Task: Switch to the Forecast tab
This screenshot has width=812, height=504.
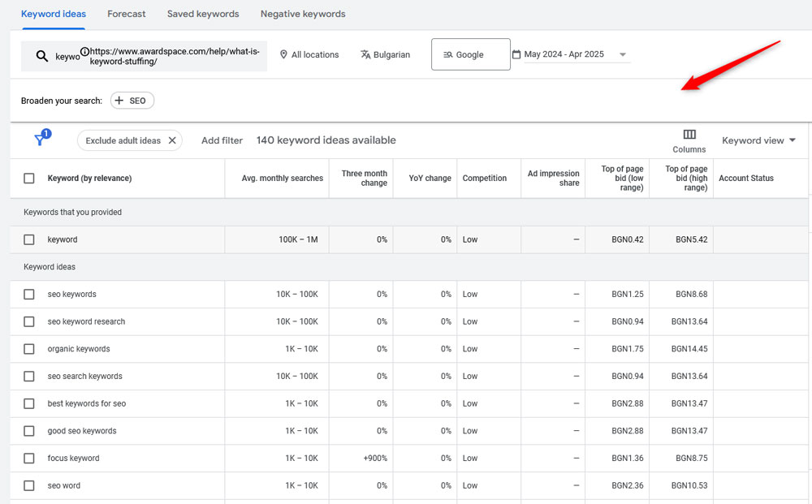Action: coord(126,14)
